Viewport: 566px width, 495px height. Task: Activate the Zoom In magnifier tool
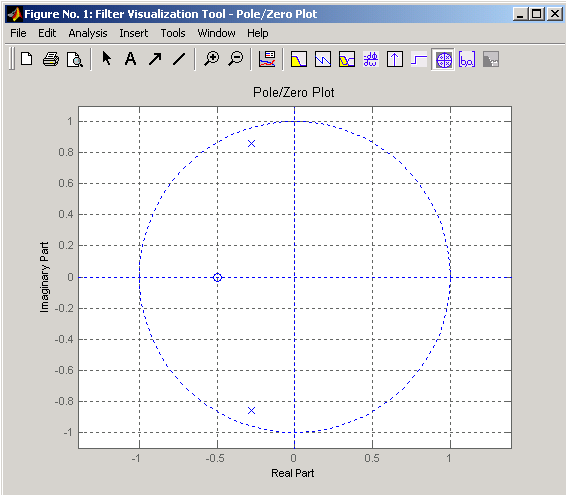pyautogui.click(x=212, y=59)
